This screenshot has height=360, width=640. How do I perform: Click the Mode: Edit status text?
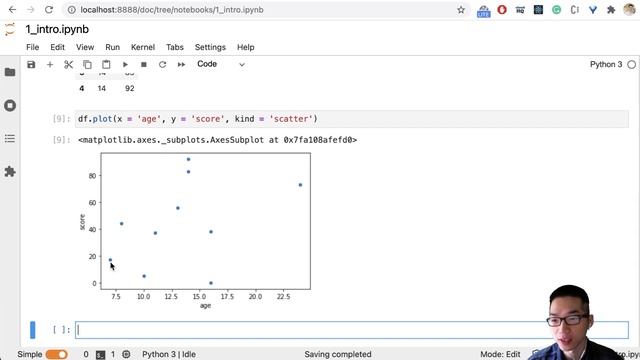click(x=500, y=354)
